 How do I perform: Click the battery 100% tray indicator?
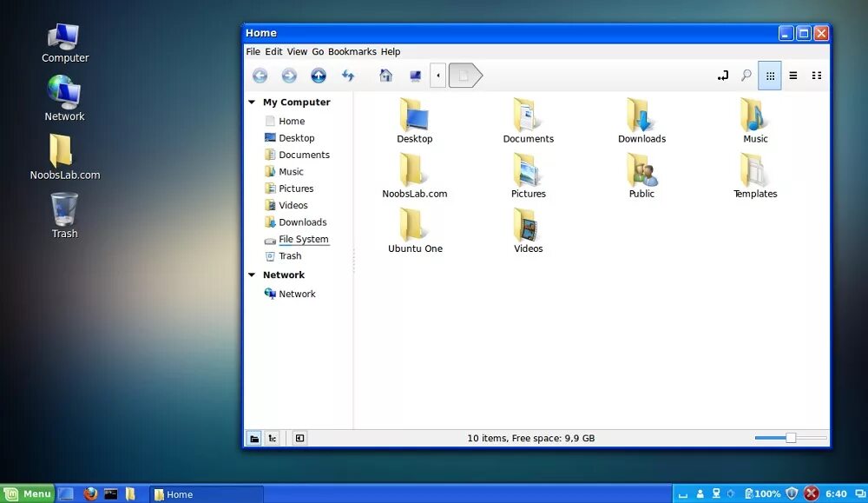click(762, 493)
